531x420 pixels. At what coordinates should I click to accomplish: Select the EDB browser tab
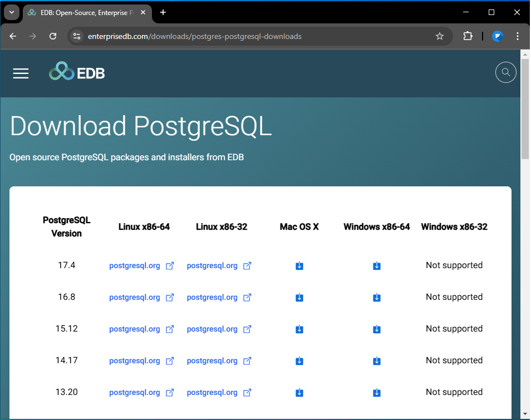(83, 12)
